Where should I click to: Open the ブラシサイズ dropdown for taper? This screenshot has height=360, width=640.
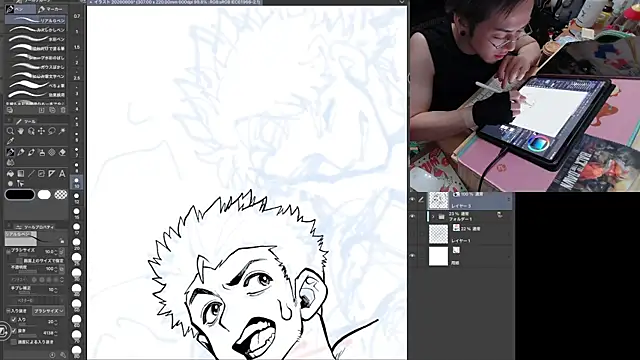48,311
